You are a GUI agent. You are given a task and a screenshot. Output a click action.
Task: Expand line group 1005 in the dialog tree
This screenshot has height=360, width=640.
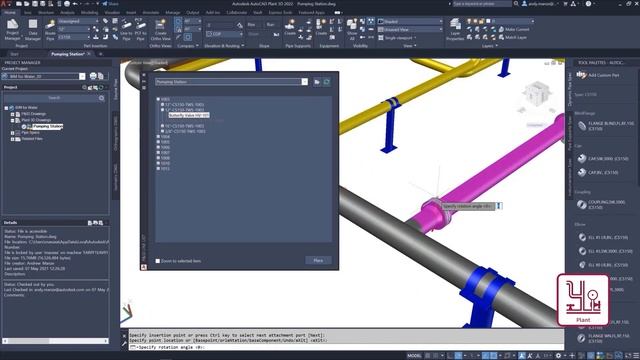158,142
